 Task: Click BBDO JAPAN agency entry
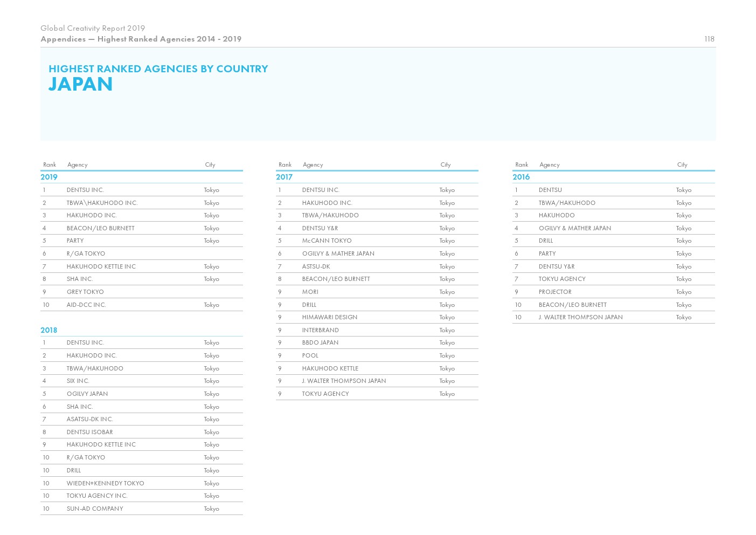coord(320,342)
